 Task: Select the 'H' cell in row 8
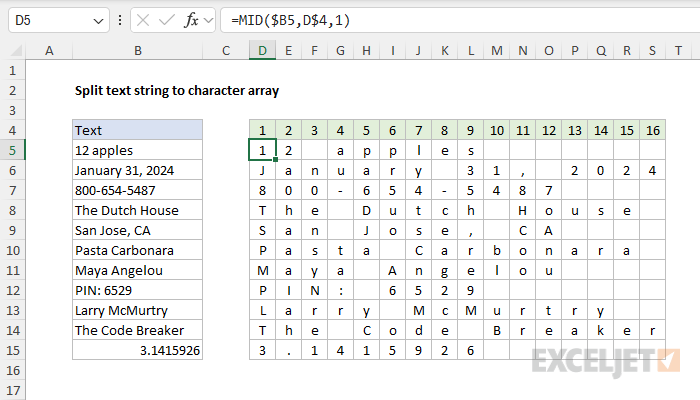pos(522,210)
